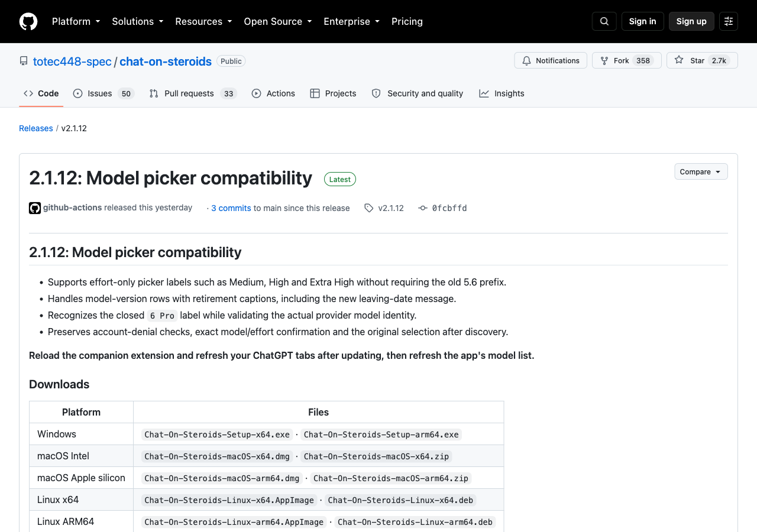The image size is (757, 532).
Task: Click the Projects table icon
Action: (x=315, y=93)
